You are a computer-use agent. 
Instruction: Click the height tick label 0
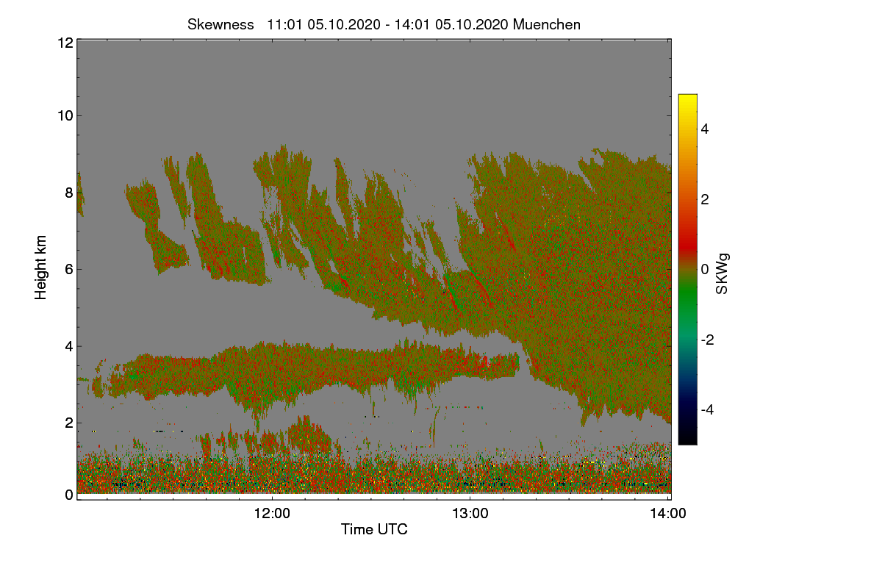68,495
